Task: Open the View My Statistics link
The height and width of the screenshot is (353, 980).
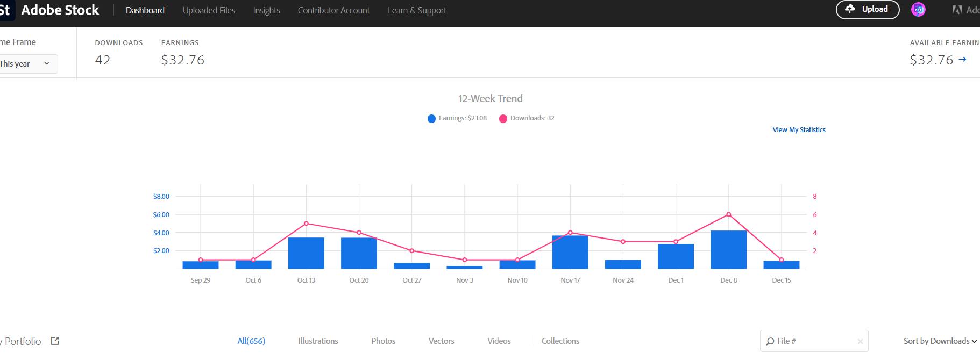Action: [799, 130]
